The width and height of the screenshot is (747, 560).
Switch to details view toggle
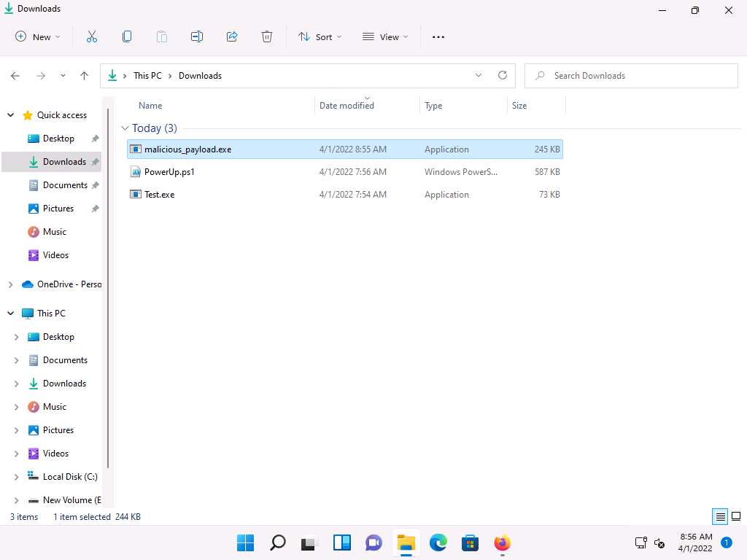point(721,517)
